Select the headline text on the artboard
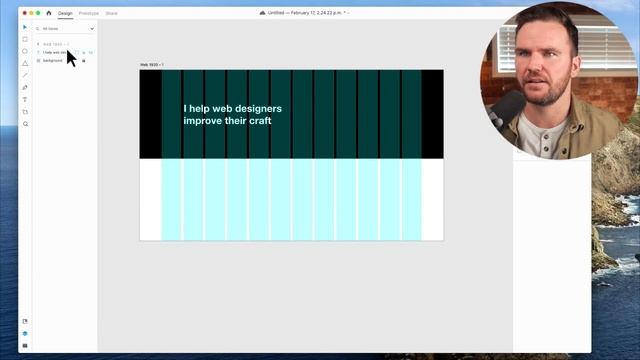Image resolution: width=640 pixels, height=360 pixels. click(x=232, y=115)
